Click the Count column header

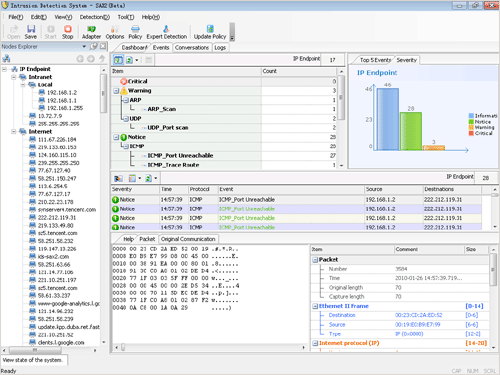(299, 71)
